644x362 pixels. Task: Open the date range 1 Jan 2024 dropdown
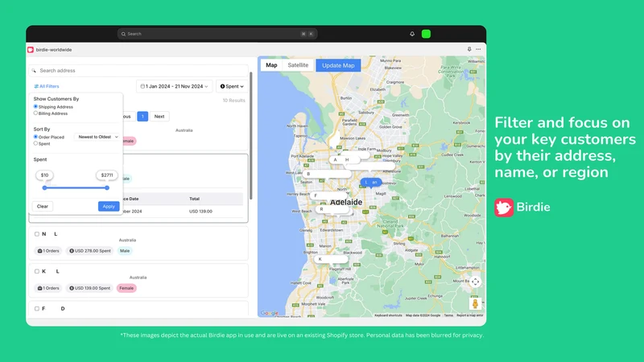(174, 86)
